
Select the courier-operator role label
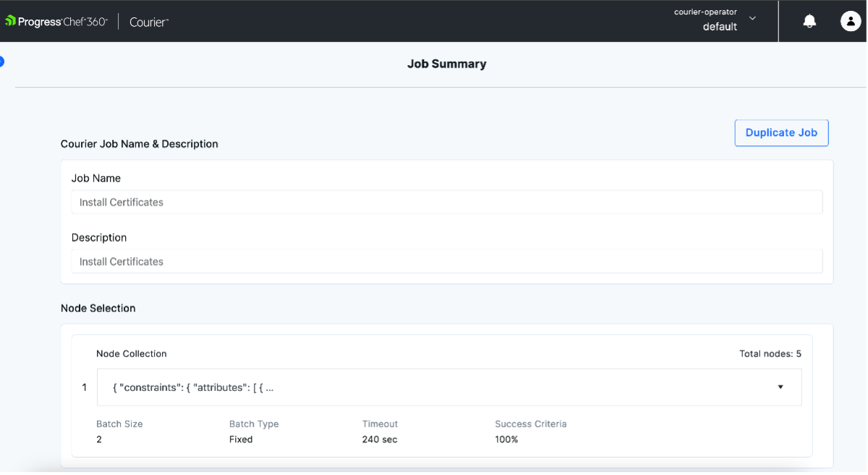tap(705, 12)
